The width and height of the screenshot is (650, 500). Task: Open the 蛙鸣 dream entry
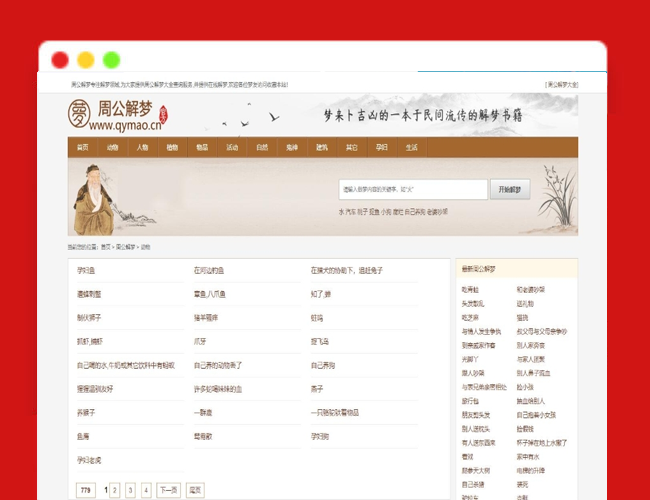(317, 318)
